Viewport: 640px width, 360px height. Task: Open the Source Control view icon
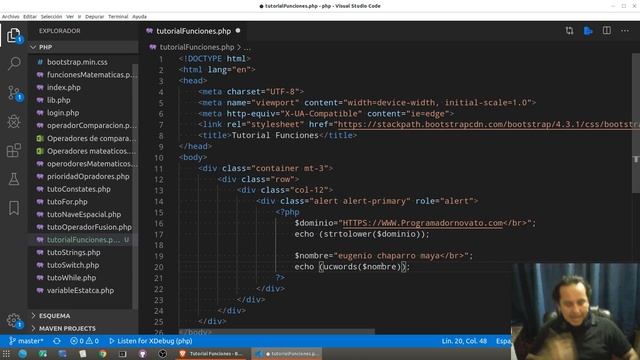tap(14, 93)
